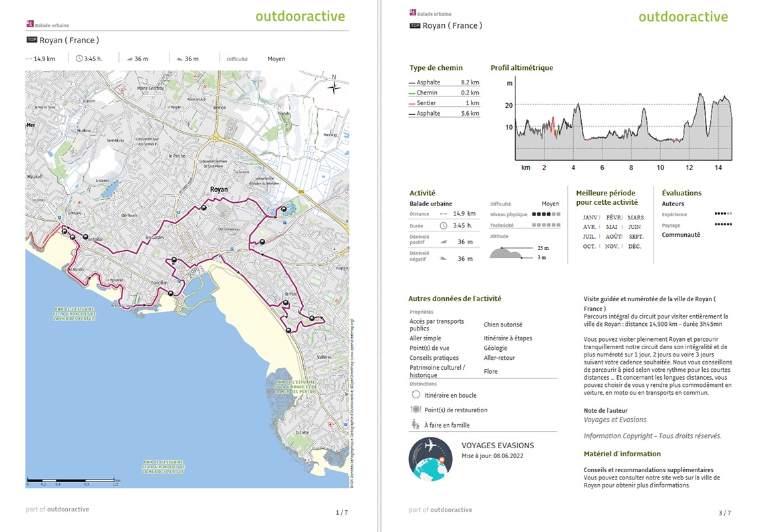Click the green Chemin legend line
Screen dimensions: 758x532
(412, 93)
